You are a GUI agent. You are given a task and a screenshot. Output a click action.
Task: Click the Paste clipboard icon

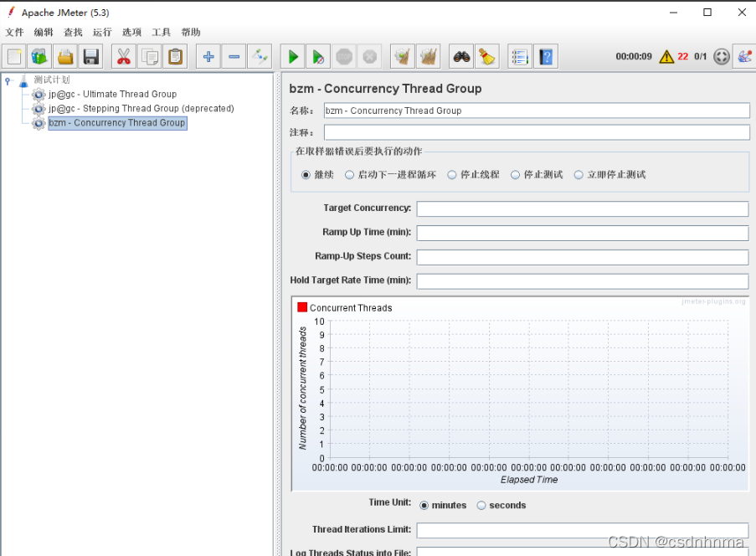click(176, 57)
